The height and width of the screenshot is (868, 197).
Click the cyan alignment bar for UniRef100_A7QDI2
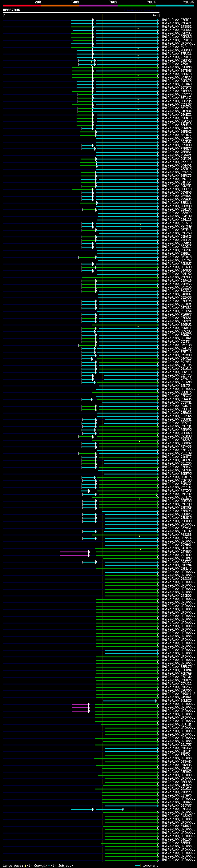click(127, 20)
